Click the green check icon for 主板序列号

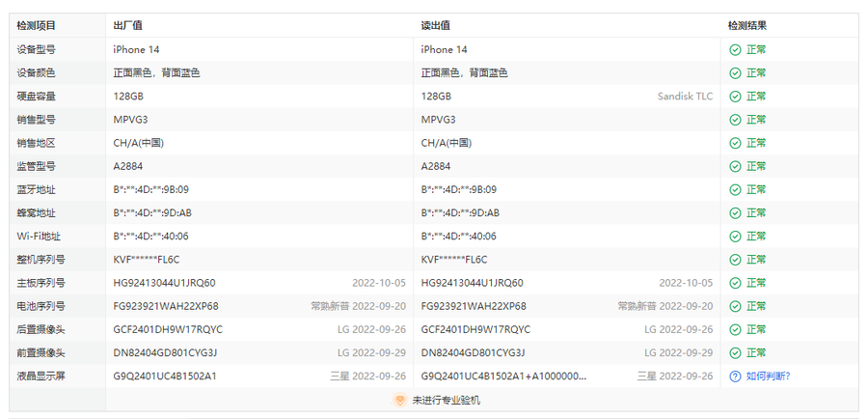(735, 283)
